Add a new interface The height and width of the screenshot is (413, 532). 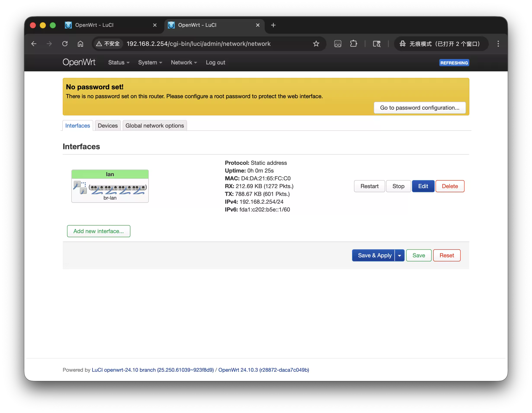[99, 231]
